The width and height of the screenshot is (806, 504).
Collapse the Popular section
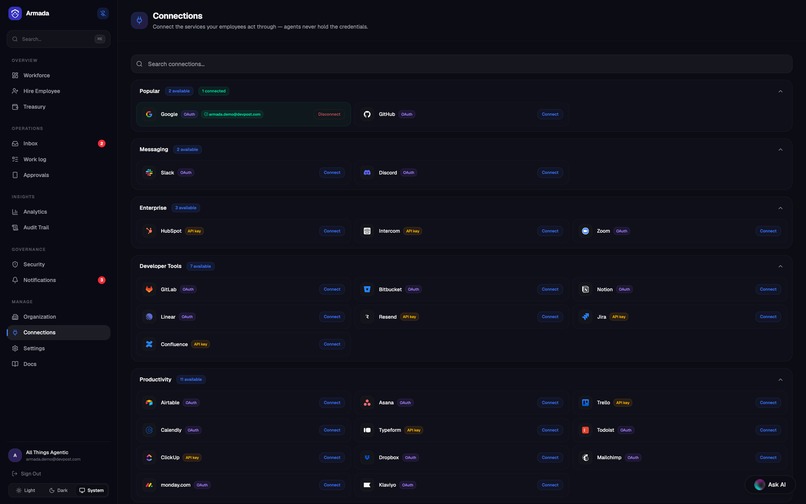[x=780, y=91]
